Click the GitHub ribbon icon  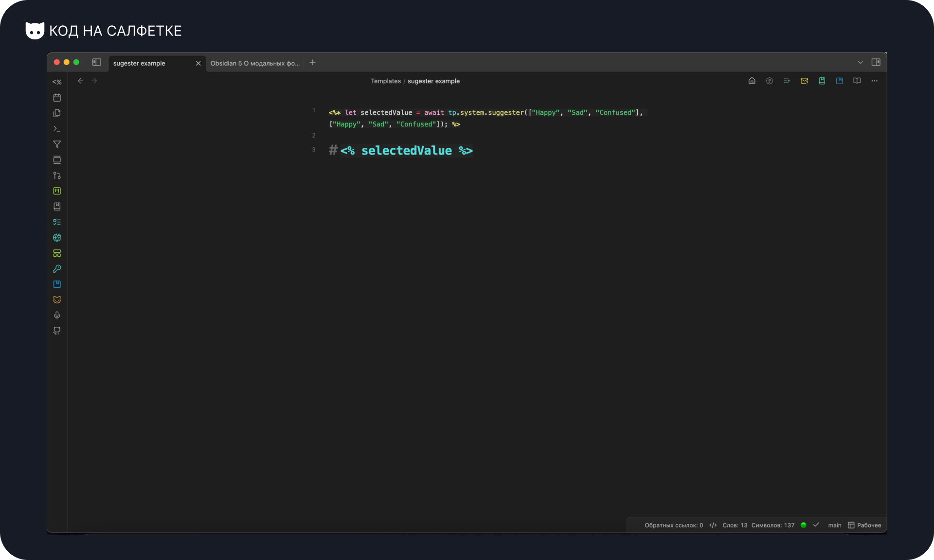click(57, 331)
